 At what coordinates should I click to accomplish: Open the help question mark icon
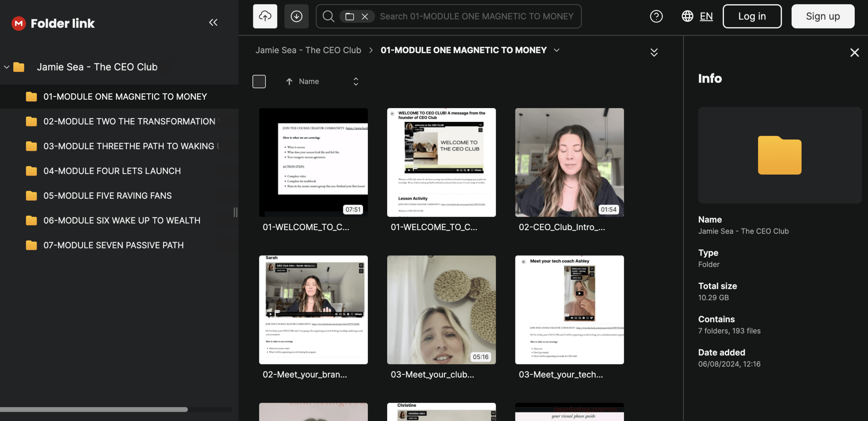point(656,16)
